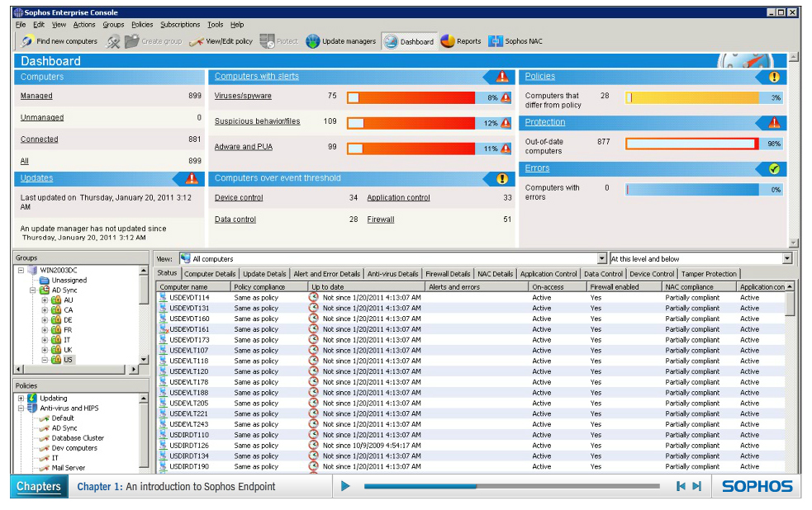
Task: Switch to the Update Details tab
Action: tap(264, 274)
